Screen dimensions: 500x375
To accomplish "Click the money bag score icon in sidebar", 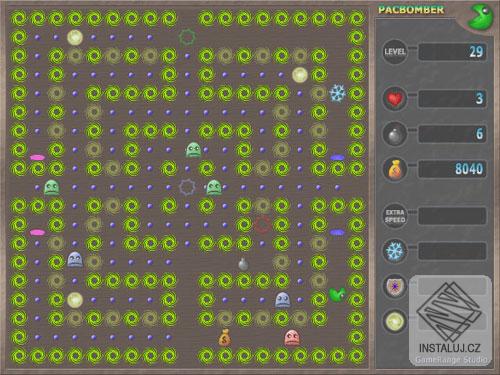I will pos(395,169).
